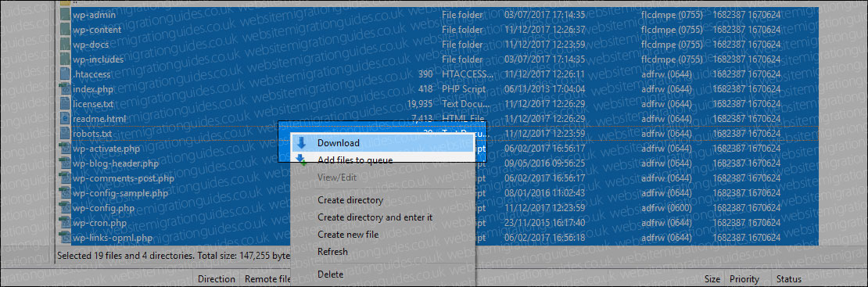Select the .htaccess file name
The image size is (868, 287).
click(92, 74)
